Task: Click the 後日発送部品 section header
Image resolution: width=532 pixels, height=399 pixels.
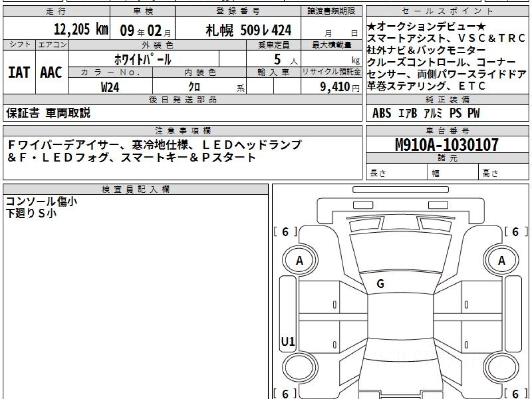Action: click(182, 100)
